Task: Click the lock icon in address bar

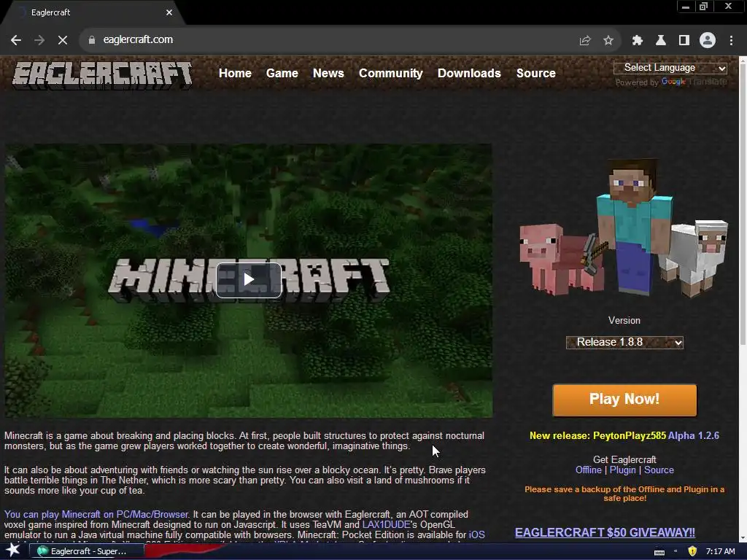Action: coord(92,40)
